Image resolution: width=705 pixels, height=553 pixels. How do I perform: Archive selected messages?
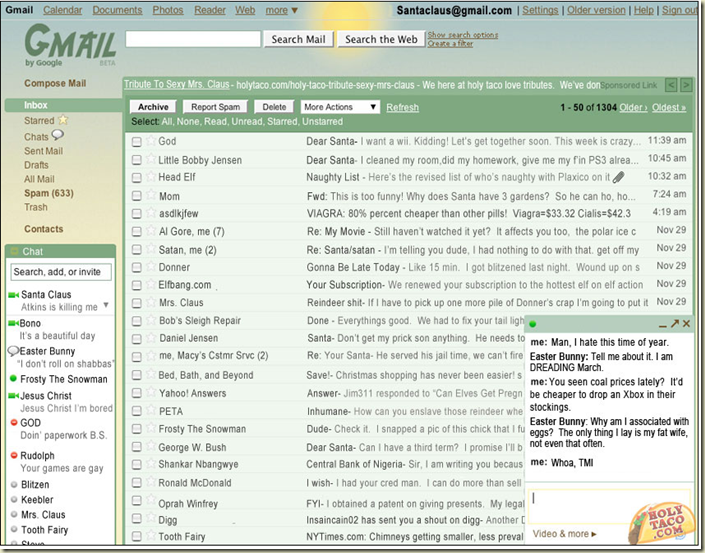153,107
